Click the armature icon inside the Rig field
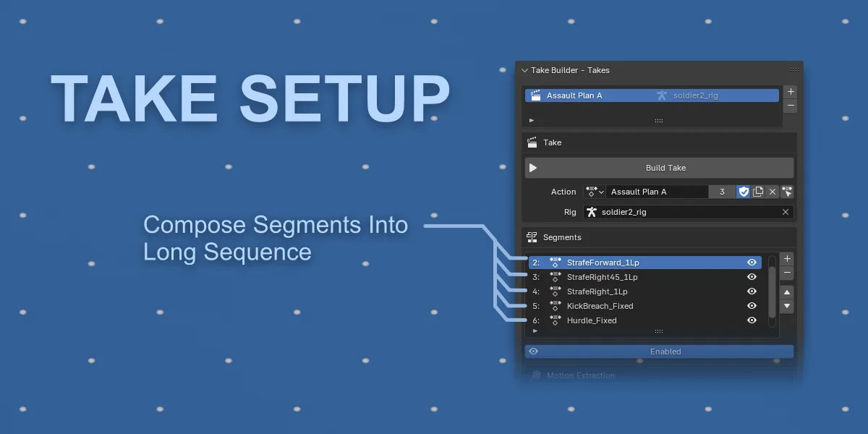This screenshot has width=868, height=434. [591, 212]
